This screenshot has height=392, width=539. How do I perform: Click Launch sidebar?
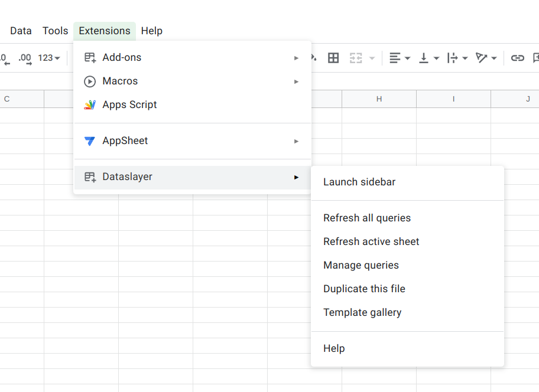pyautogui.click(x=407, y=182)
